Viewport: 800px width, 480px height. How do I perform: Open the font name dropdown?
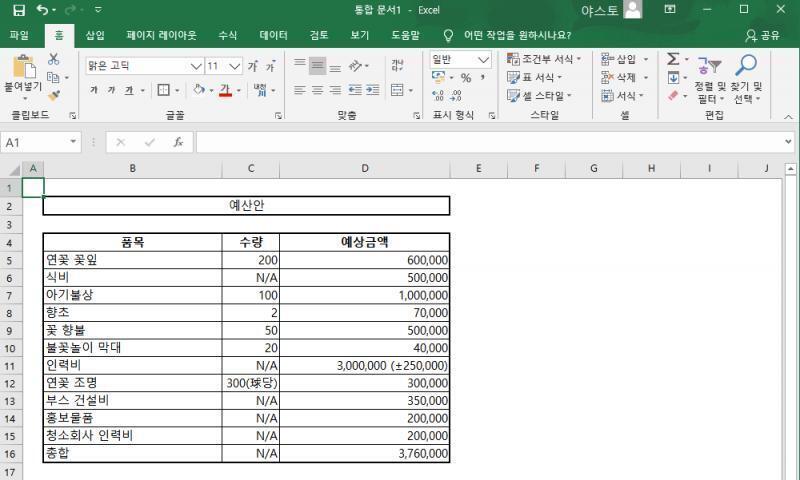[196, 66]
